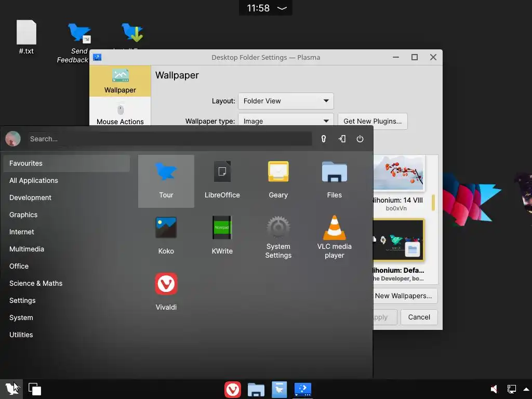Screen dimensions: 532x399
Task: Open the Science & Maths category
Action: pyautogui.click(x=66, y=283)
